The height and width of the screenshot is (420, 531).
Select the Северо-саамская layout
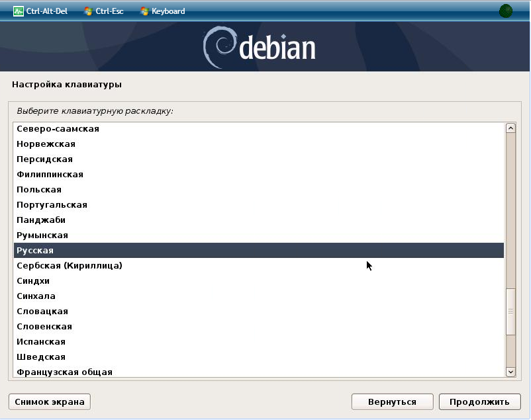pos(259,128)
